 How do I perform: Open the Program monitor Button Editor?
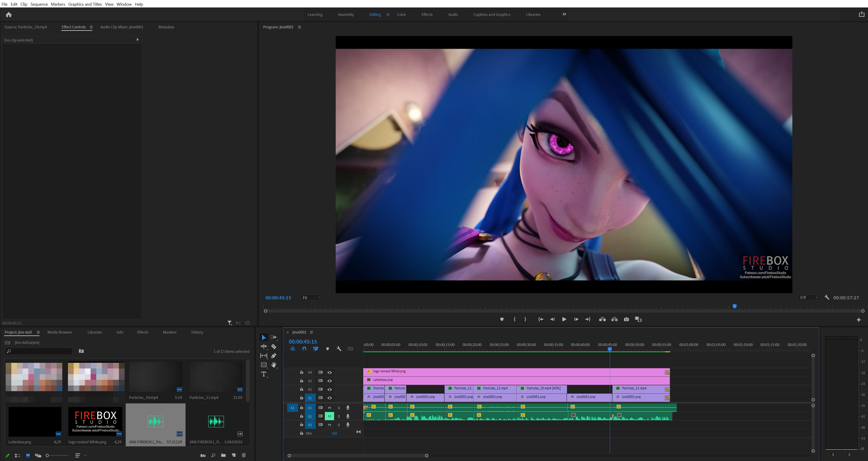coord(858,320)
